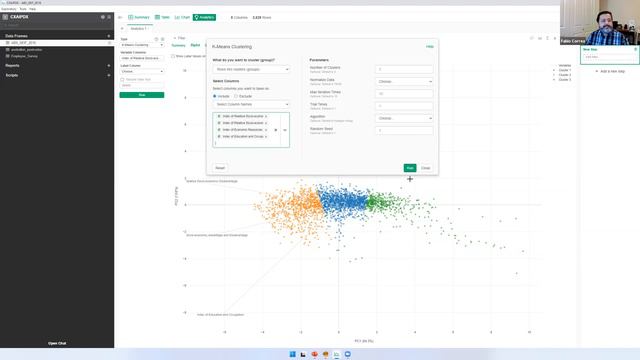Open the Label Column Choose dropdown
Screen dimensions: 640x360
pyautogui.click(x=142, y=71)
